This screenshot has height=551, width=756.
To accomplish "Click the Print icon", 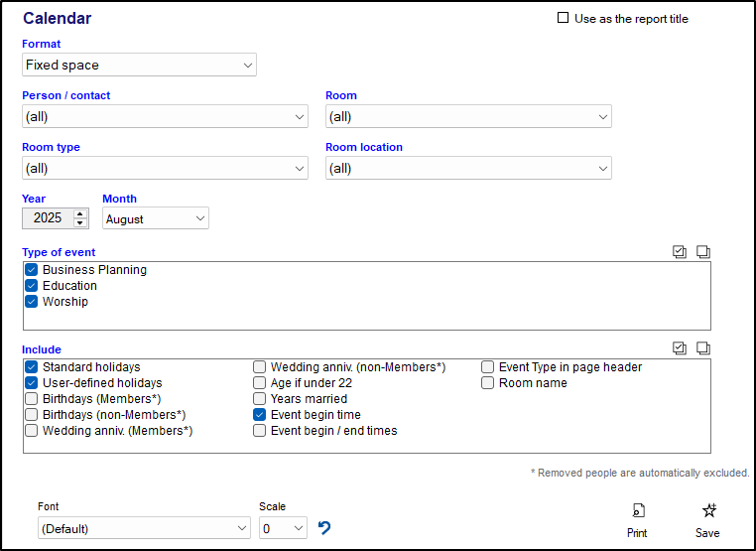I will (x=637, y=511).
